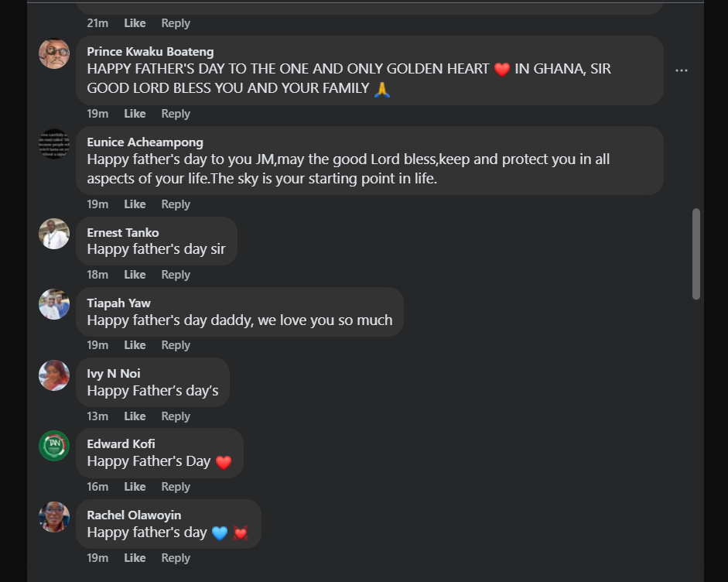
Task: Click Tiapah Yaw's profile picture
Action: tap(54, 304)
